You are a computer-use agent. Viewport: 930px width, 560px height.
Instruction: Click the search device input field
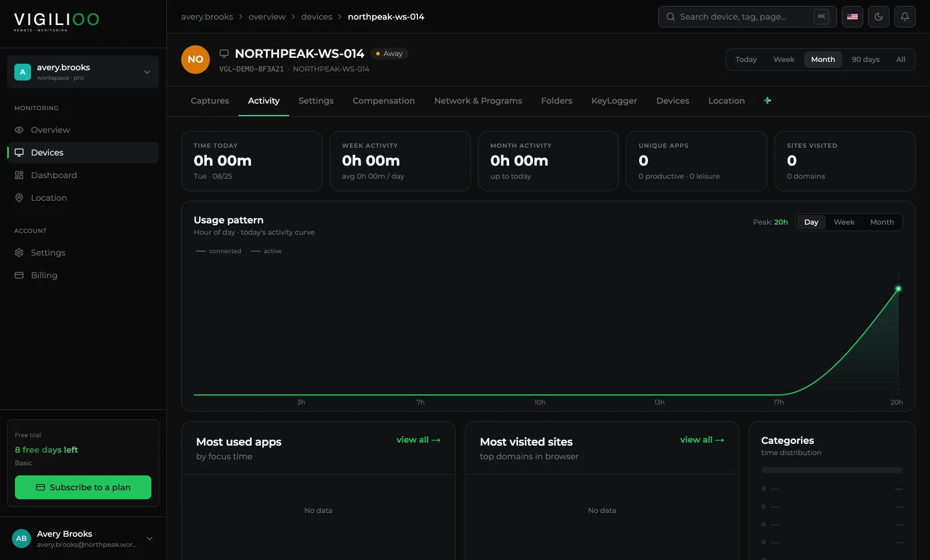[748, 17]
